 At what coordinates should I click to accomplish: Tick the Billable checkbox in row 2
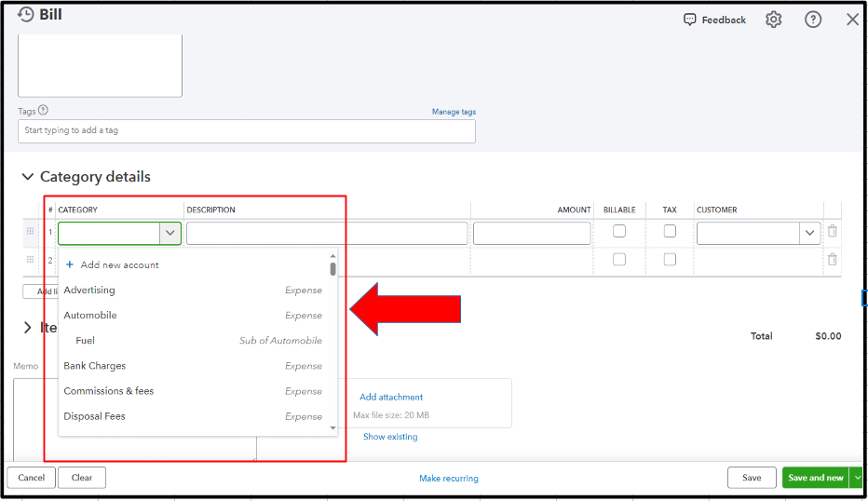(619, 259)
